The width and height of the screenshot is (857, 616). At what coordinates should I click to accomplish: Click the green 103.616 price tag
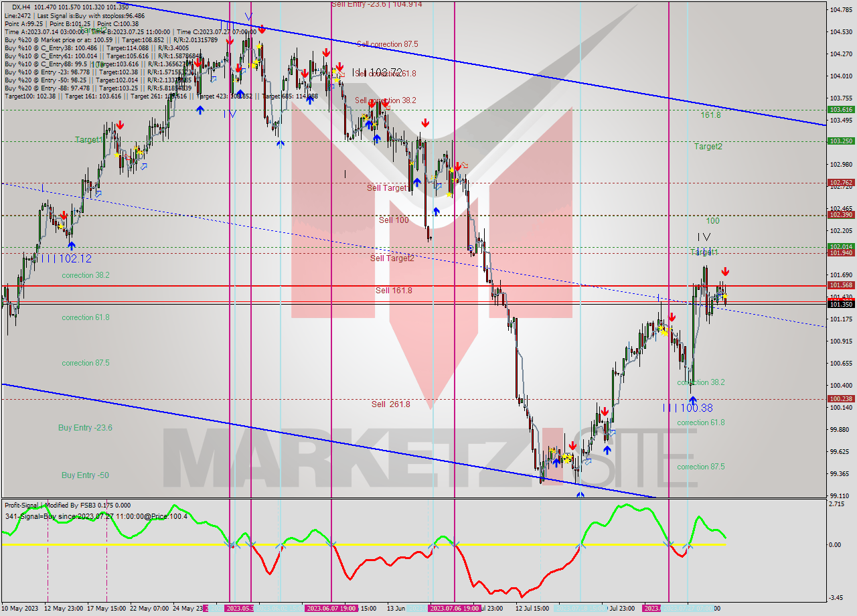[x=841, y=110]
